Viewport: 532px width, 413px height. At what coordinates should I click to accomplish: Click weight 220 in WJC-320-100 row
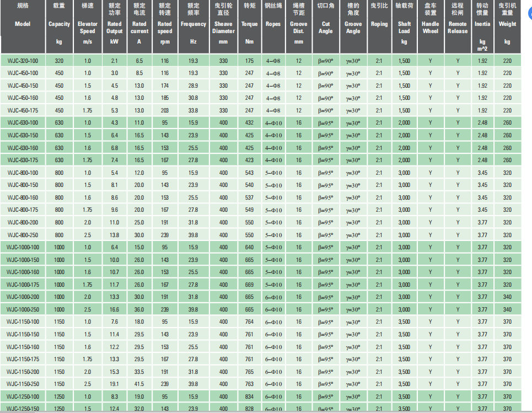[x=507, y=61]
